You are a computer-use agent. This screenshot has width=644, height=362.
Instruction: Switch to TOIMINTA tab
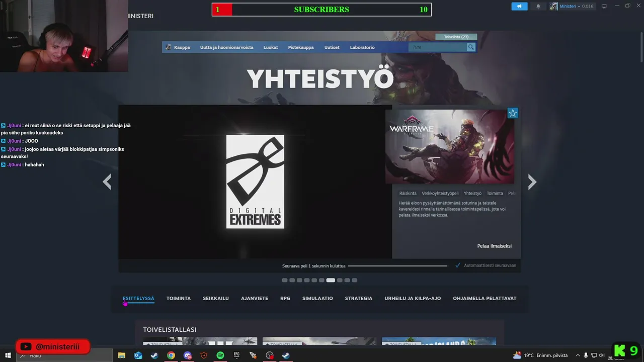coord(179,299)
